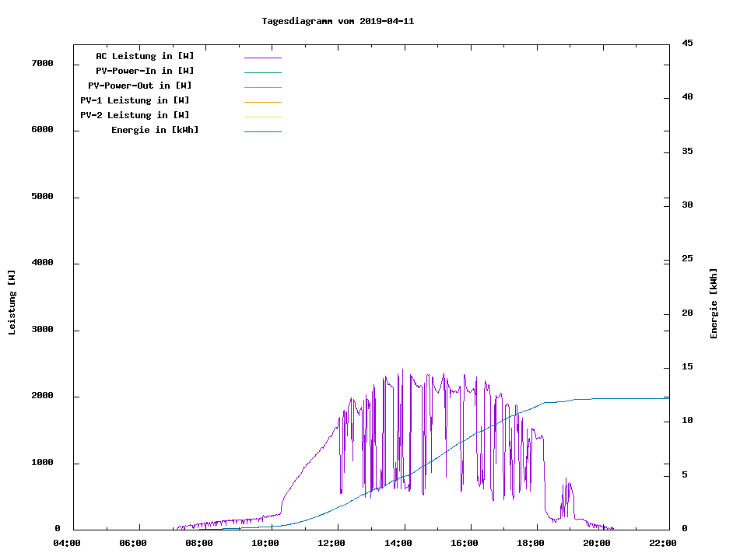
Task: Click the 04:00 label on the time axis
Action: tap(67, 543)
